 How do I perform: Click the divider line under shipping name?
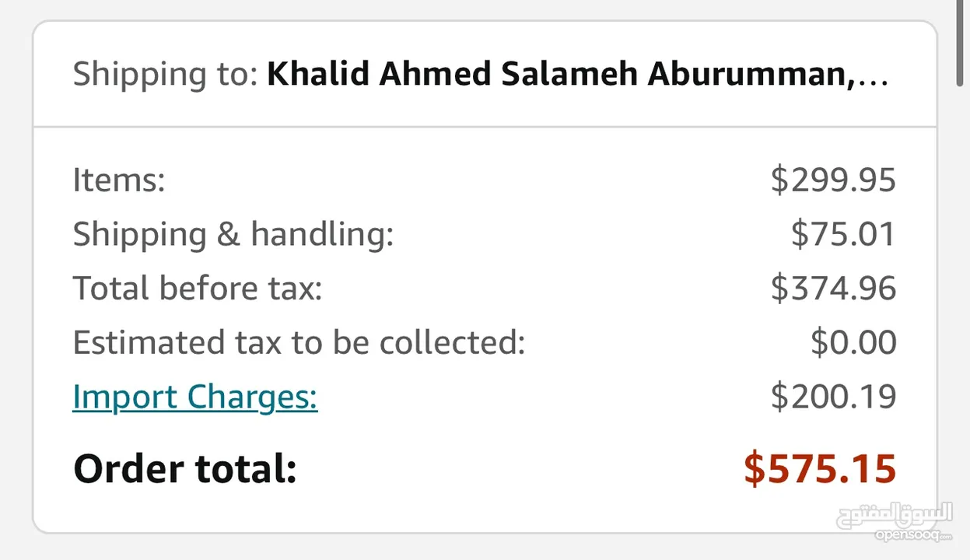485,127
